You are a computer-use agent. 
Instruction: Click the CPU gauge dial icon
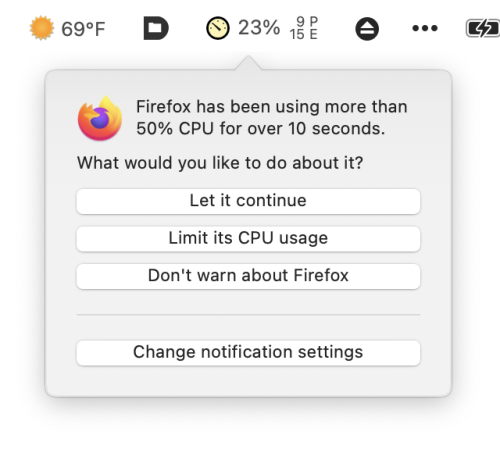coord(218,28)
